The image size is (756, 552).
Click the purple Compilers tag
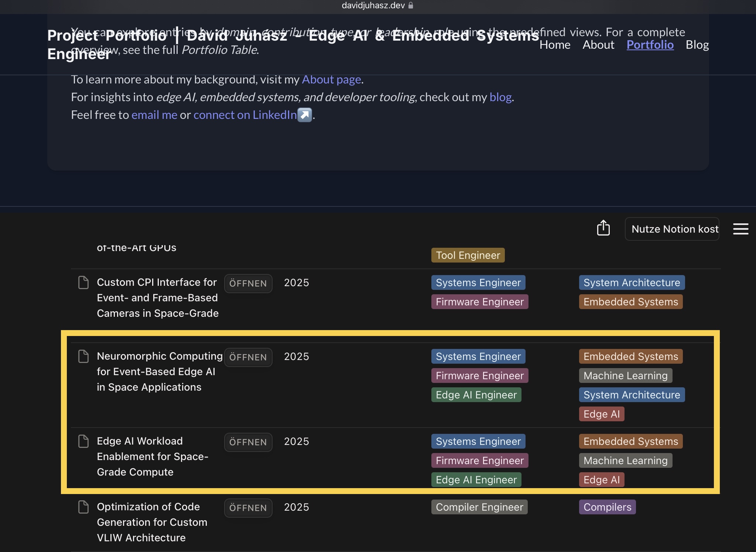click(x=607, y=507)
